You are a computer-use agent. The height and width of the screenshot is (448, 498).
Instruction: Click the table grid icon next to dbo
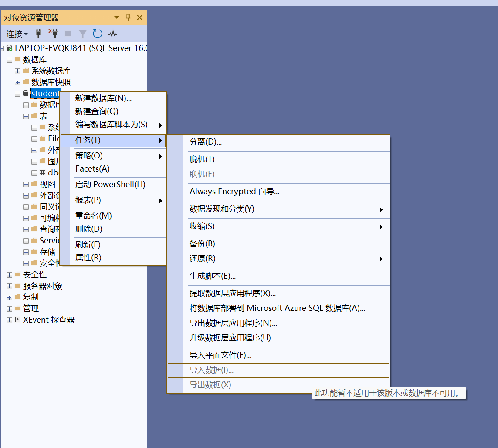click(x=41, y=172)
